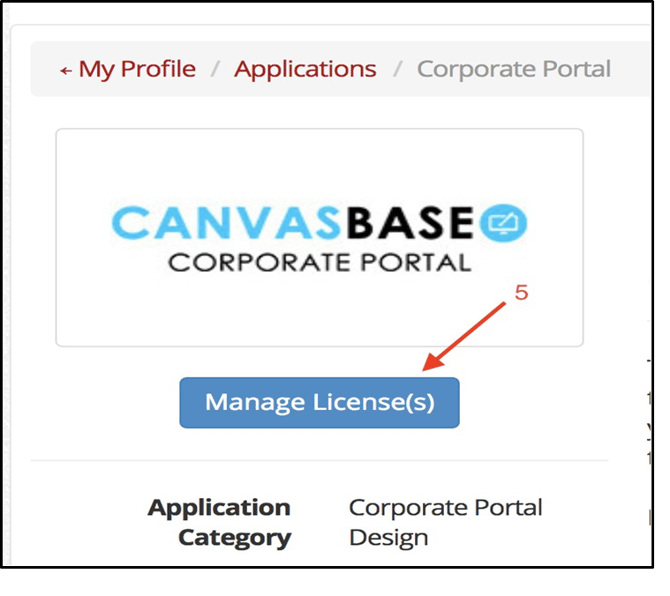Click the back arrow before My Profile
Image resolution: width=670 pixels, height=596 pixels.
(66, 70)
